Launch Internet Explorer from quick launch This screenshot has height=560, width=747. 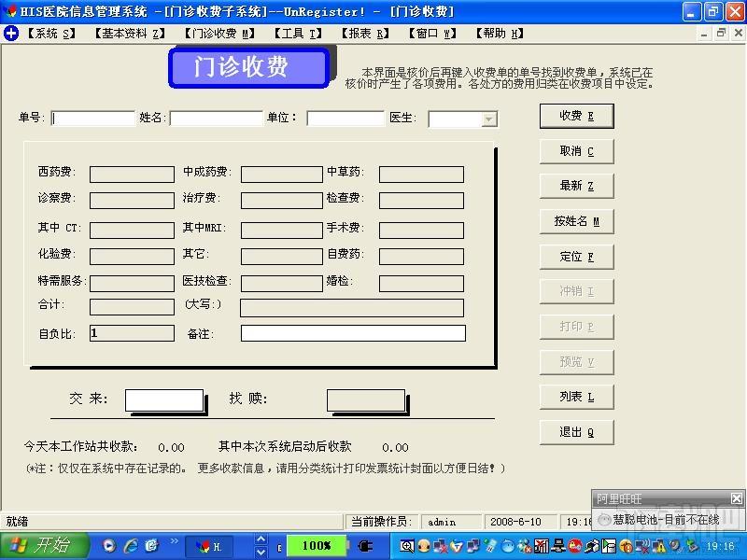(131, 546)
